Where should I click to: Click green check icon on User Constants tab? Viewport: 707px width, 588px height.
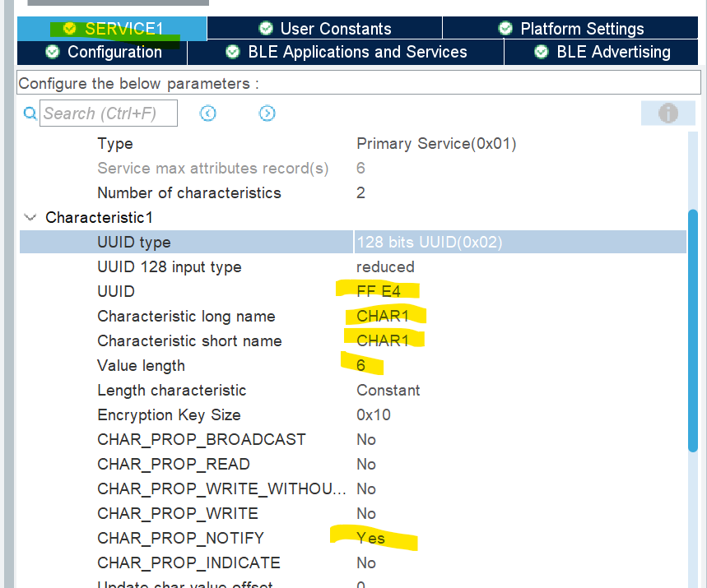point(266,29)
